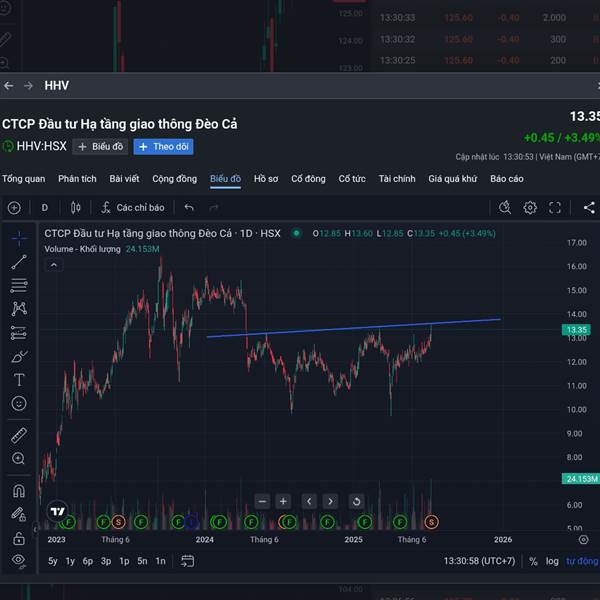Select the crosshair cursor tool
Image resolution: width=600 pixels, height=600 pixels.
click(x=19, y=238)
